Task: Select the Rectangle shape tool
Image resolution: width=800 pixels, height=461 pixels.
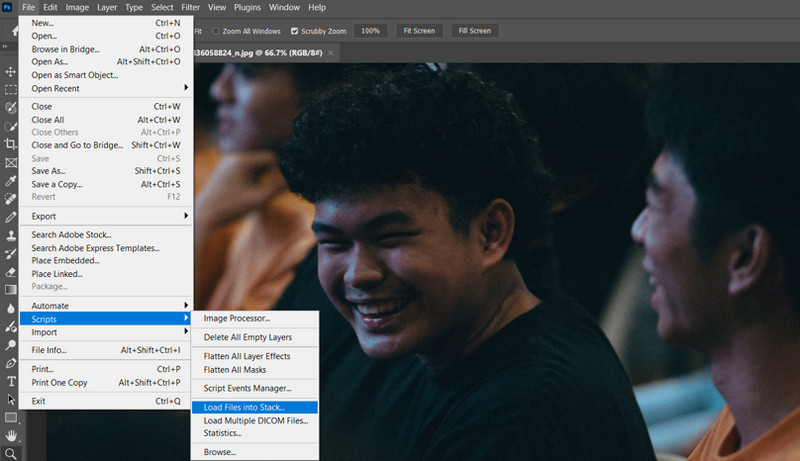Action: 11,418
